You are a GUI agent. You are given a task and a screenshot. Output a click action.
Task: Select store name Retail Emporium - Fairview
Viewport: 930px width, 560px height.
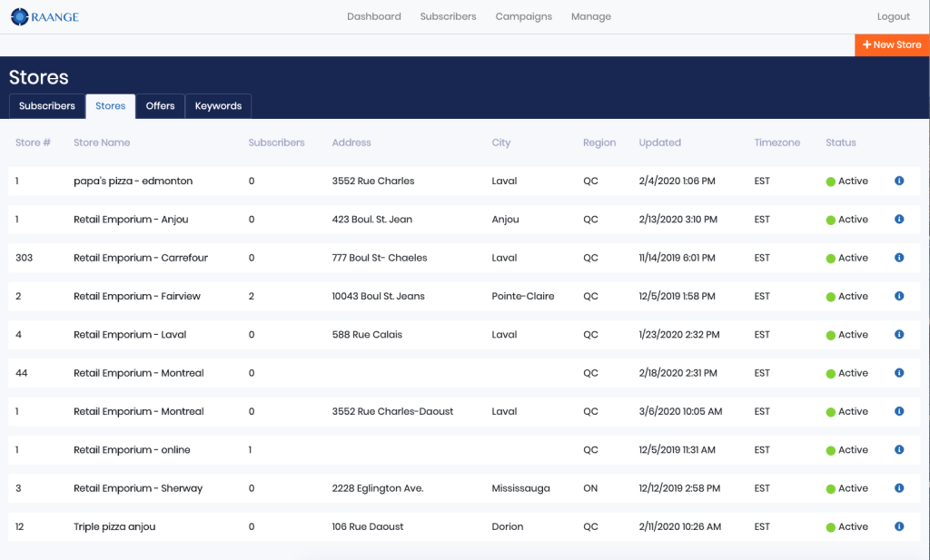[x=137, y=296]
